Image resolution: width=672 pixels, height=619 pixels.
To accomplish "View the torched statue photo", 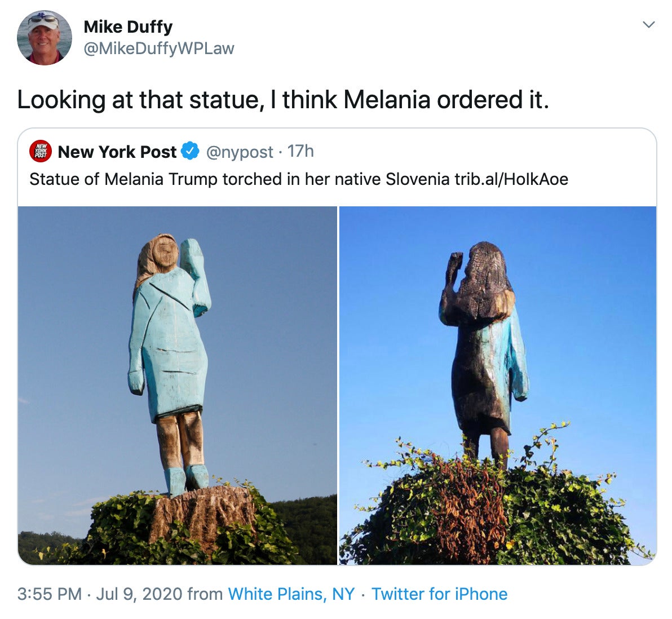I will (x=498, y=386).
